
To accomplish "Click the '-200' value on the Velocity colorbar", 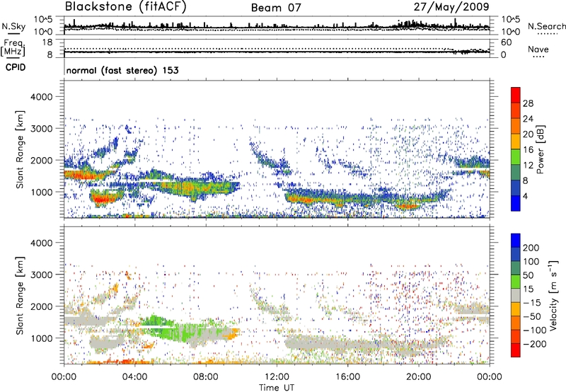I will 533,344.
